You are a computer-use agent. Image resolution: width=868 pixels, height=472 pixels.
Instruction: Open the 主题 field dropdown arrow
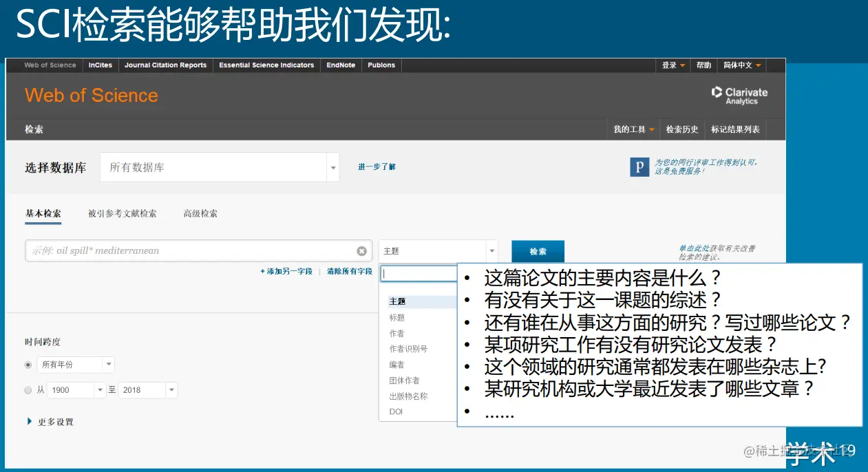[x=491, y=251]
